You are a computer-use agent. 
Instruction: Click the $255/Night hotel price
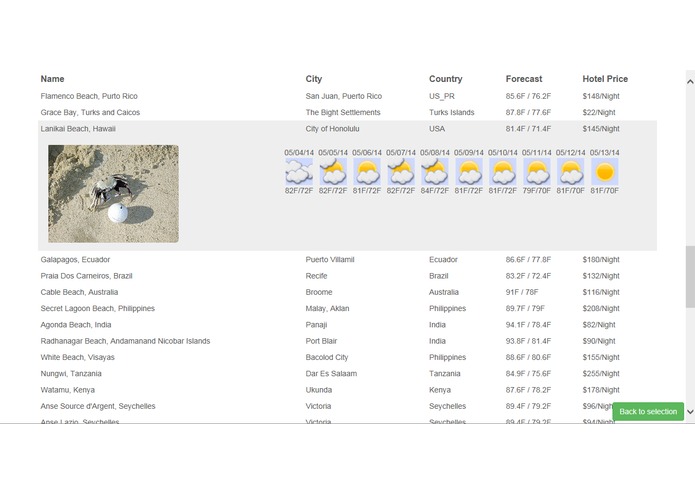601,374
